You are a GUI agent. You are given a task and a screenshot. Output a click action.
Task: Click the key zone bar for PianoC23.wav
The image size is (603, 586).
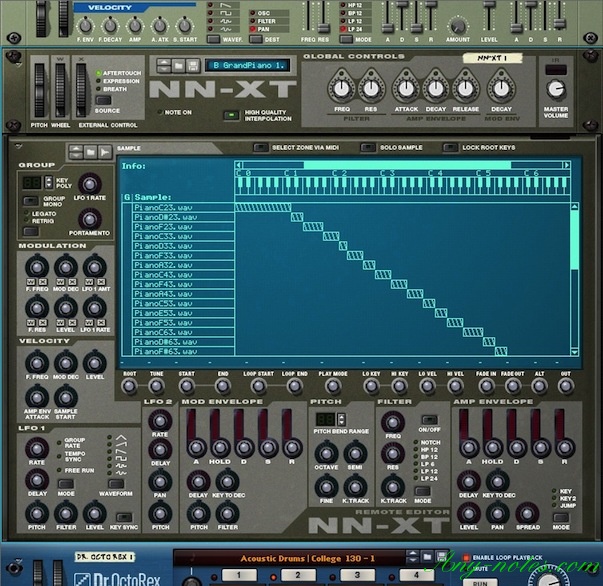263,208
